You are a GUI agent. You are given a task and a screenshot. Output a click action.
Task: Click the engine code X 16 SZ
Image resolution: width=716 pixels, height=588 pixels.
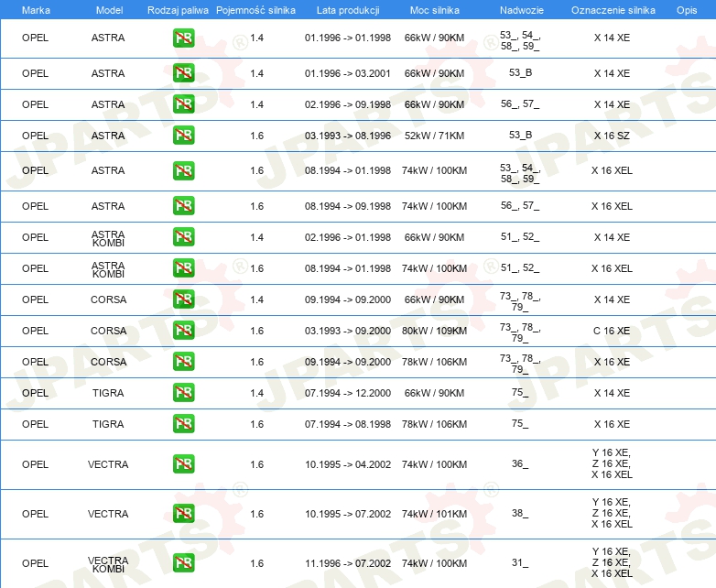point(612,136)
